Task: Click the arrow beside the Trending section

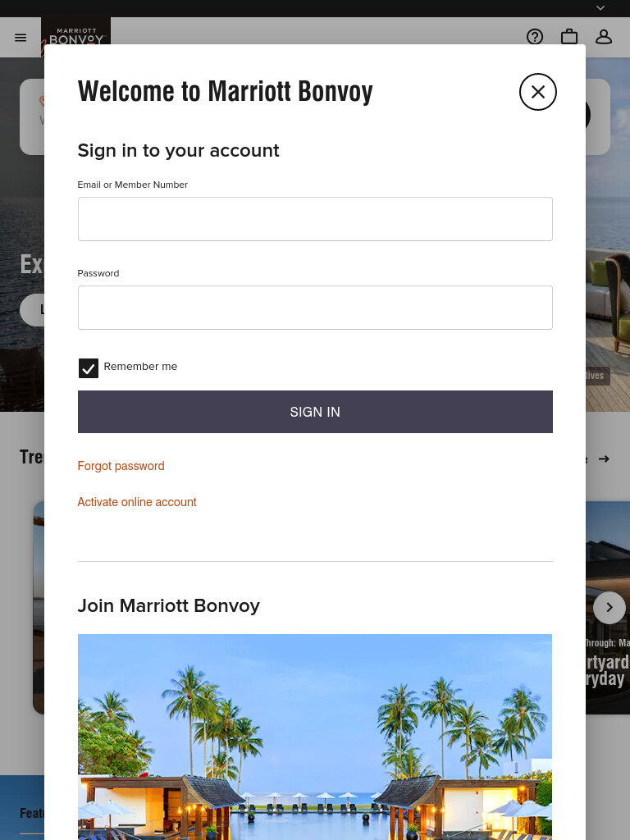Action: click(604, 459)
